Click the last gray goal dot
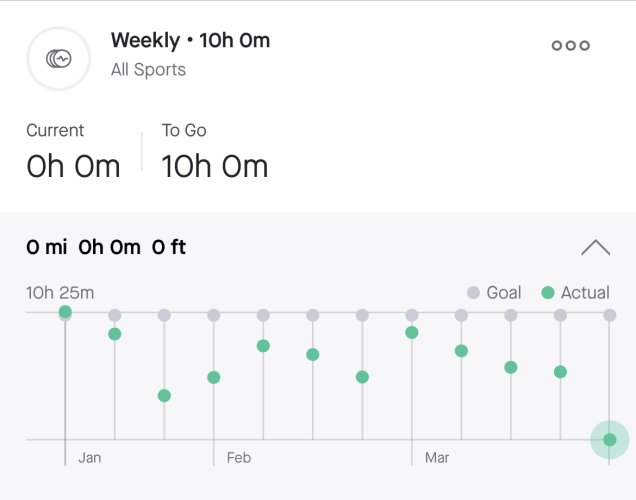 click(610, 315)
